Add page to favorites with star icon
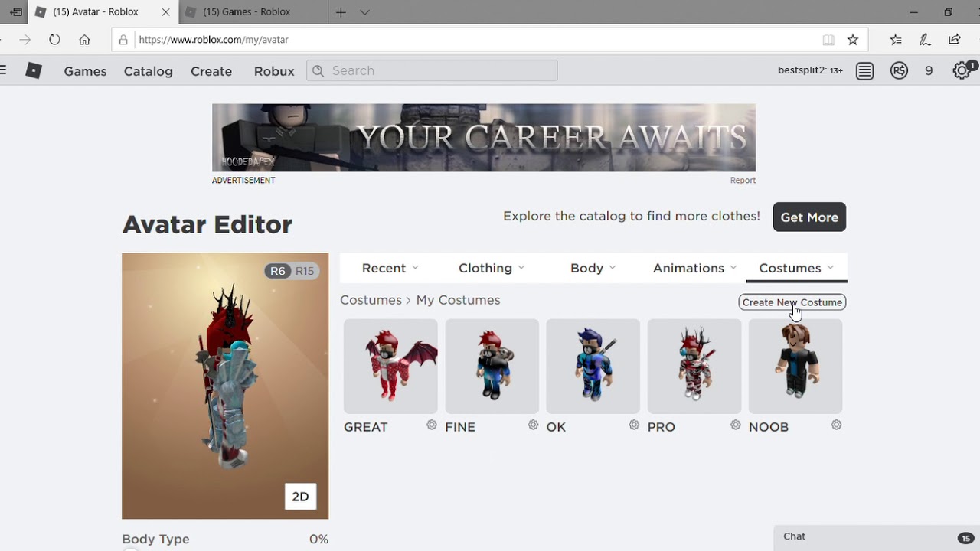The height and width of the screenshot is (551, 980). coord(853,40)
